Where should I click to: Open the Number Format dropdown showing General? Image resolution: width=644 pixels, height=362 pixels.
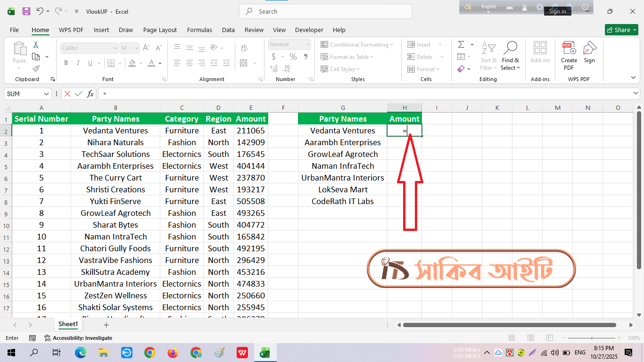(x=308, y=44)
